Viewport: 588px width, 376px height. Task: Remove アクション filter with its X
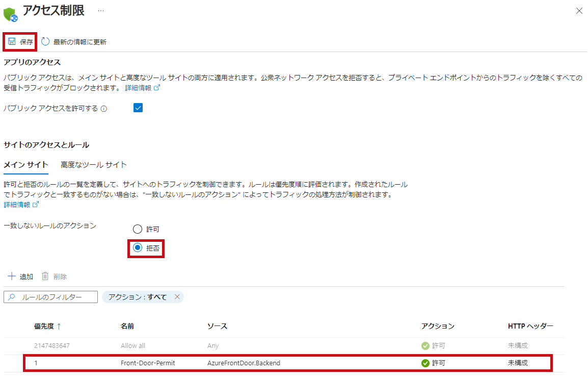(x=177, y=297)
